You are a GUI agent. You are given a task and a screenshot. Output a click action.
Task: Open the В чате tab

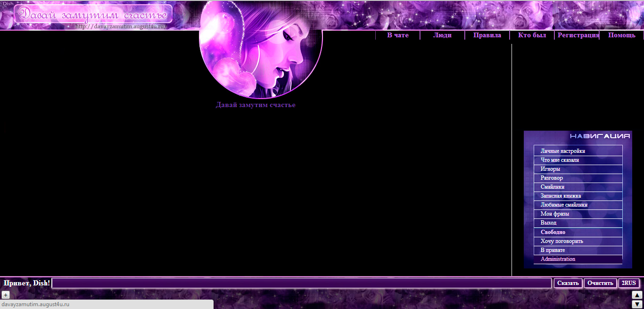tap(398, 35)
